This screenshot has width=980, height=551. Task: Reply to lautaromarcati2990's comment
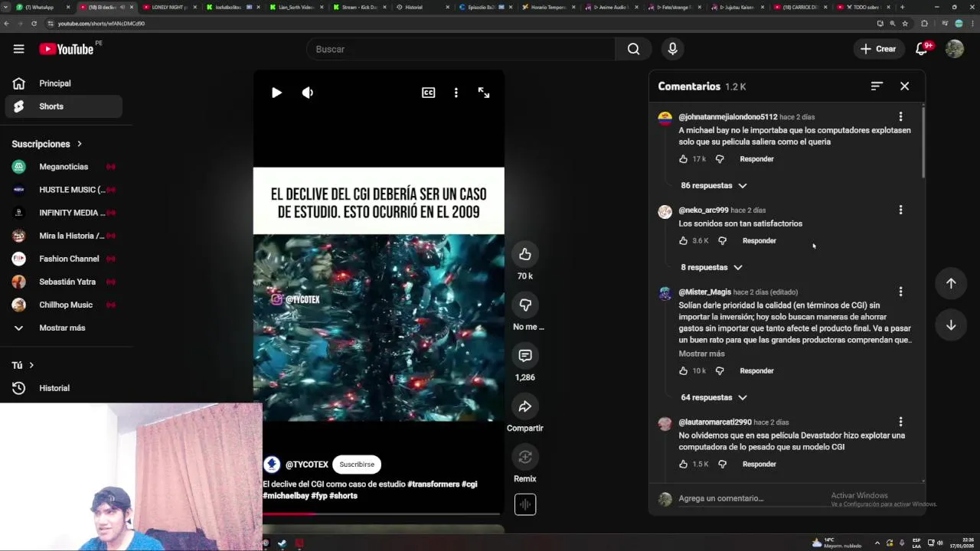click(x=759, y=465)
